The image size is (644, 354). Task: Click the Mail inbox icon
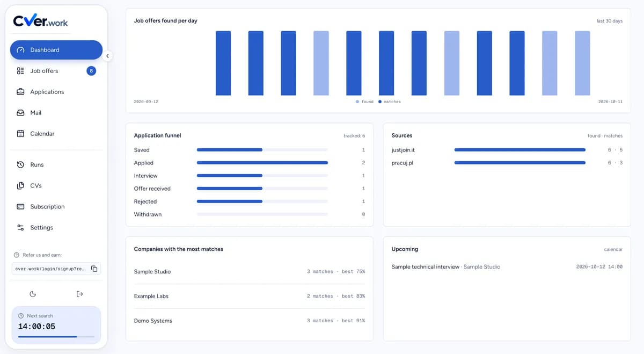point(20,113)
